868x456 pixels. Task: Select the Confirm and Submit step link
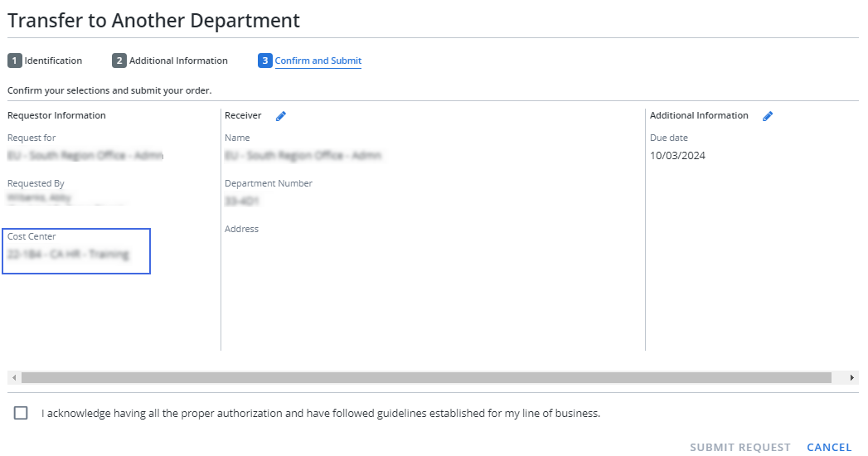pyautogui.click(x=318, y=61)
